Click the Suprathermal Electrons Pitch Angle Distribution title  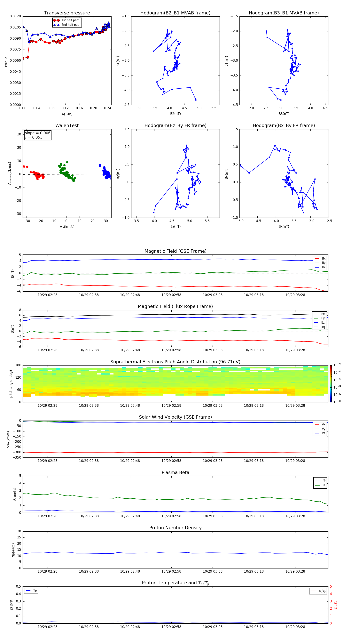175,362
